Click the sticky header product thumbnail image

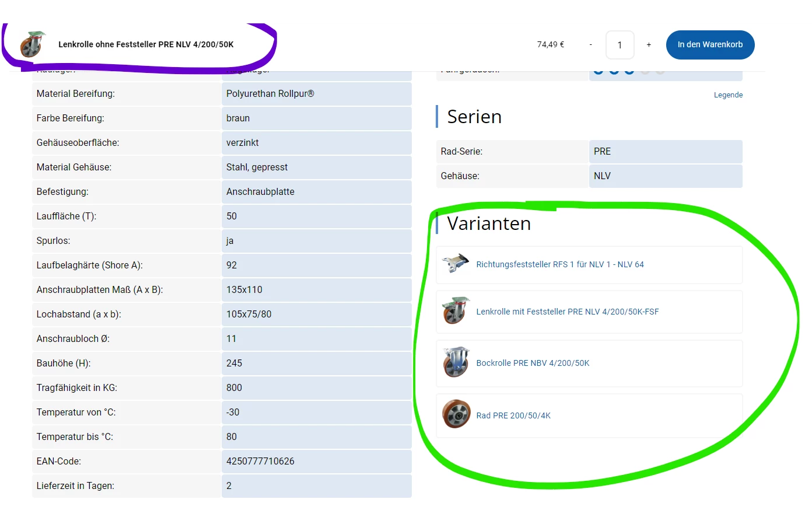(x=33, y=44)
